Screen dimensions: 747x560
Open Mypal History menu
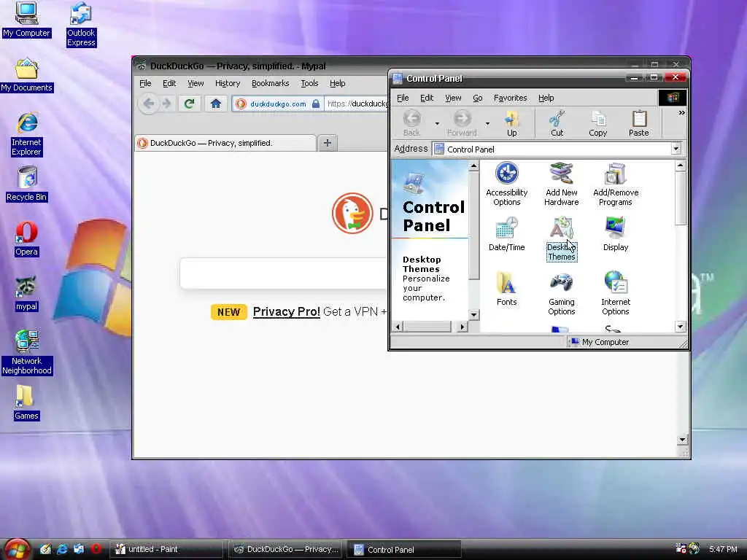click(x=228, y=83)
